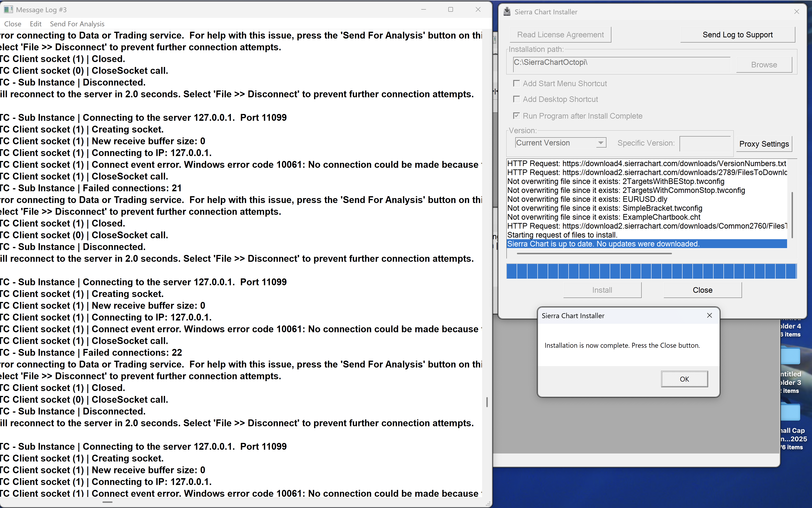The height and width of the screenshot is (508, 812).
Task: Open the Small Cap desktop folder icon
Action: click(x=791, y=413)
